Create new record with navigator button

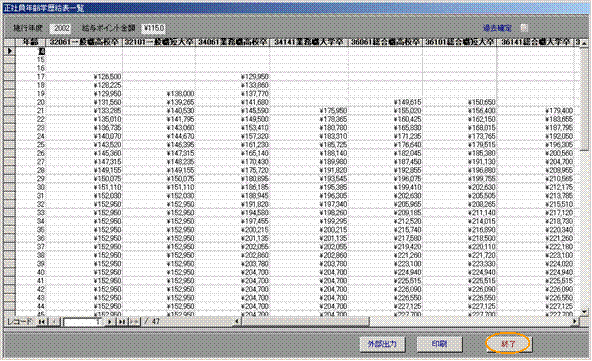(134, 322)
